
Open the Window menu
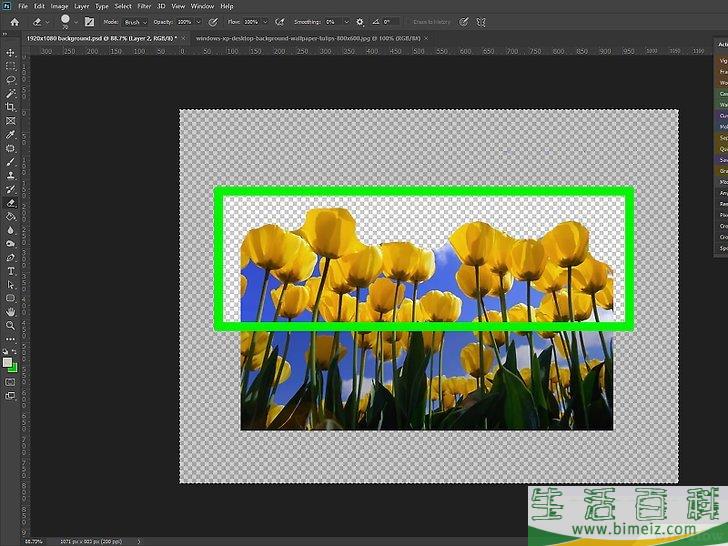click(202, 6)
